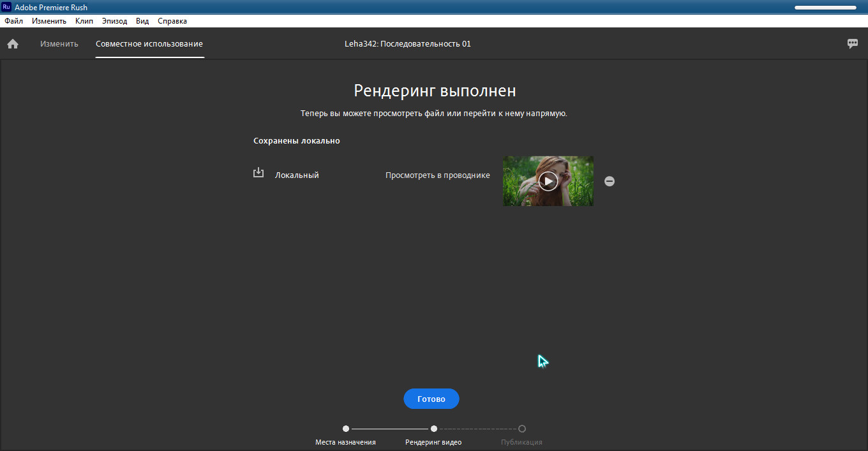868x451 pixels.
Task: Switch to the Изменить workspace tab
Action: (59, 44)
